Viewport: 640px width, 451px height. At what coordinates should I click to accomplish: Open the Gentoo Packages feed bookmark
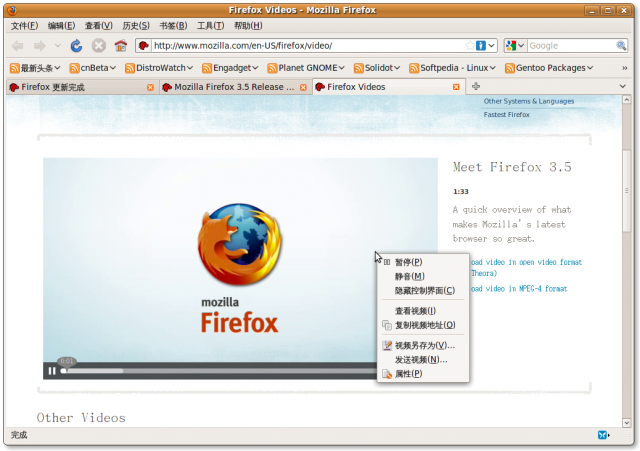[x=549, y=68]
